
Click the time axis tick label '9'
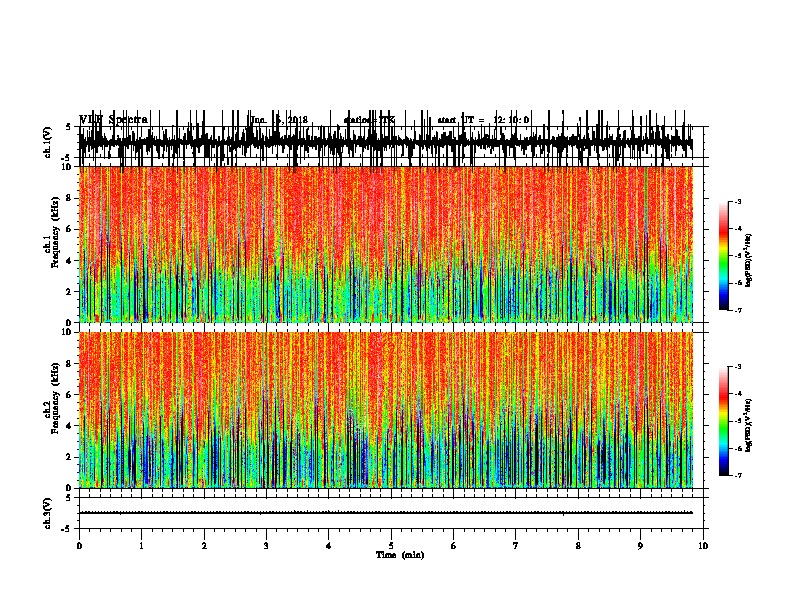640,546
